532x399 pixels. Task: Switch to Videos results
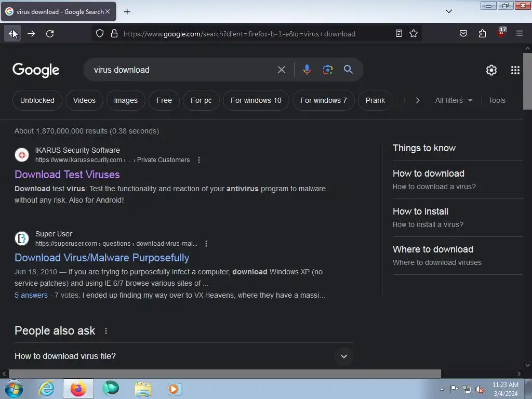[x=84, y=100]
